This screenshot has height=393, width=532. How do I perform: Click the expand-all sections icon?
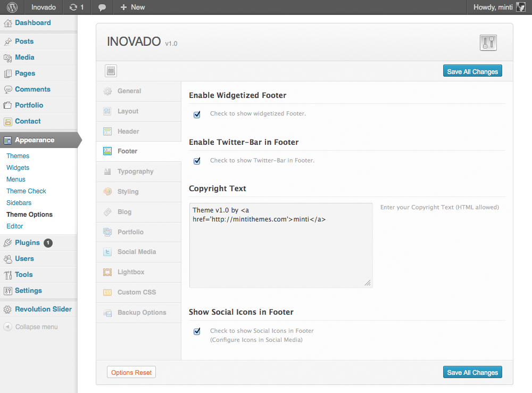click(111, 71)
